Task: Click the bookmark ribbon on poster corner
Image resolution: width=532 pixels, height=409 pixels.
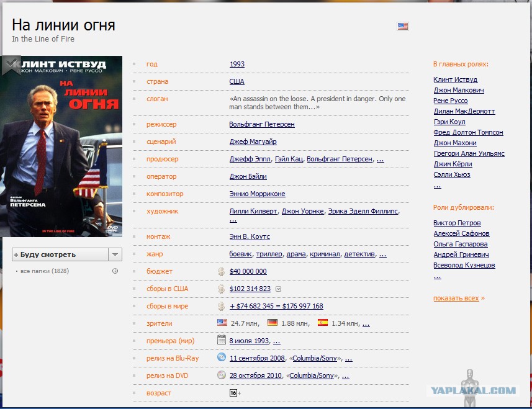Action: coord(11,65)
